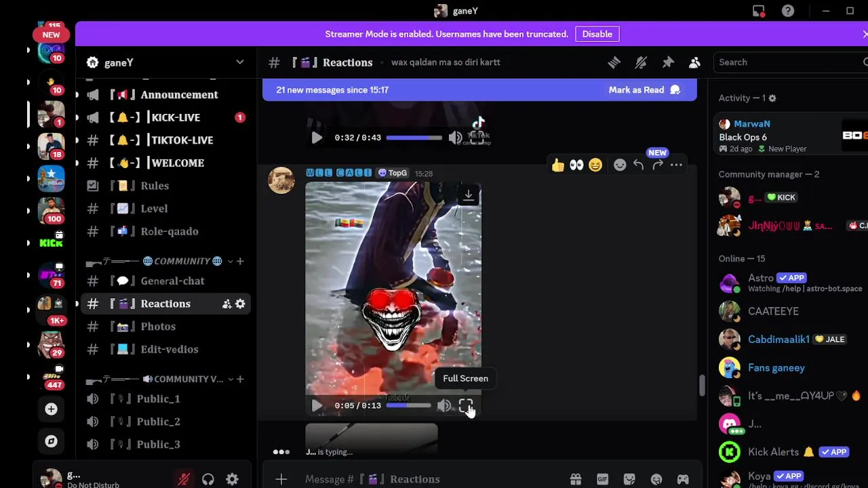Image resolution: width=868 pixels, height=488 pixels.
Task: Create channel in COMMUNITY category
Action: 240,261
